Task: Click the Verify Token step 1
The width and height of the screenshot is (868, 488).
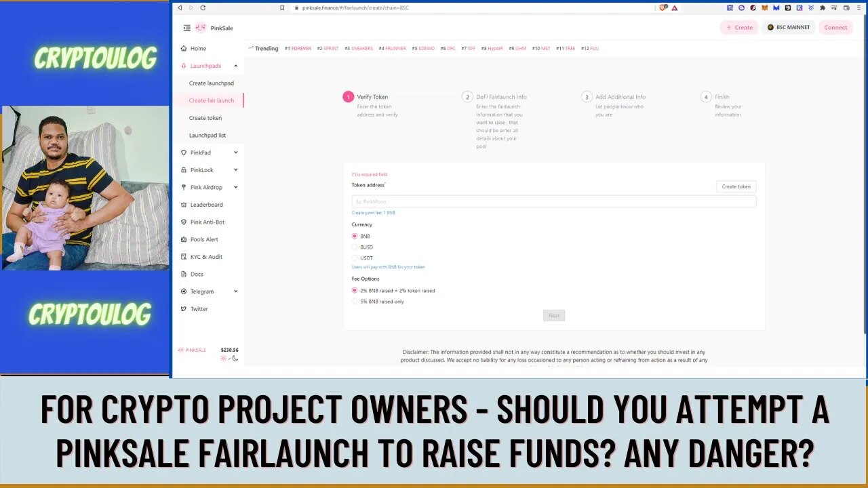Action: pyautogui.click(x=372, y=97)
